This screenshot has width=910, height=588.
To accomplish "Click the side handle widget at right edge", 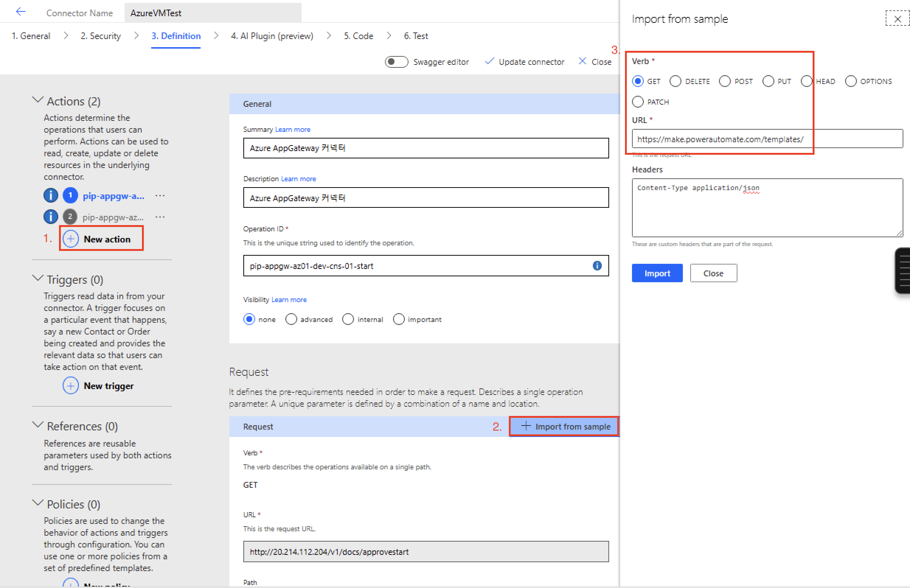I will pos(903,271).
